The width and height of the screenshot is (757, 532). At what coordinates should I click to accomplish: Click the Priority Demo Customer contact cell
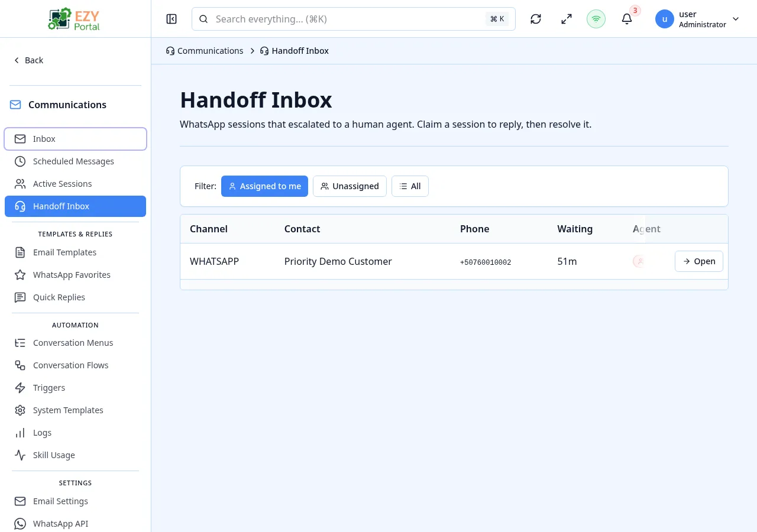pyautogui.click(x=338, y=261)
